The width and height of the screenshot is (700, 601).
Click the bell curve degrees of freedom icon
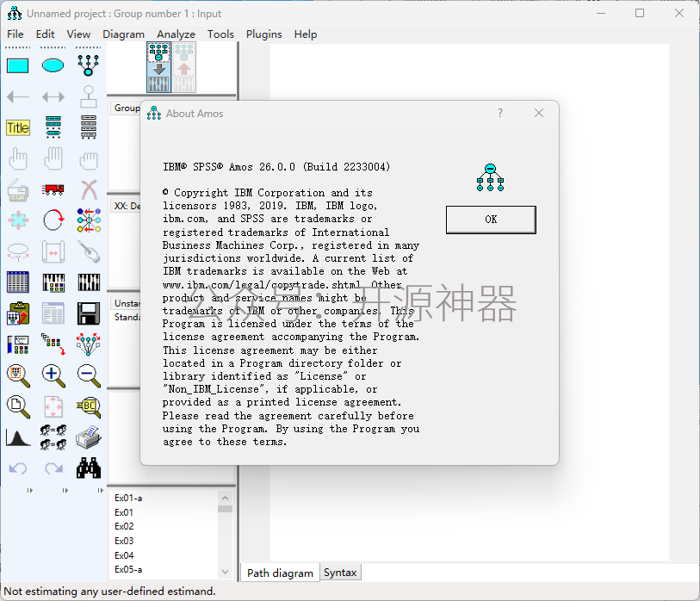click(x=18, y=437)
